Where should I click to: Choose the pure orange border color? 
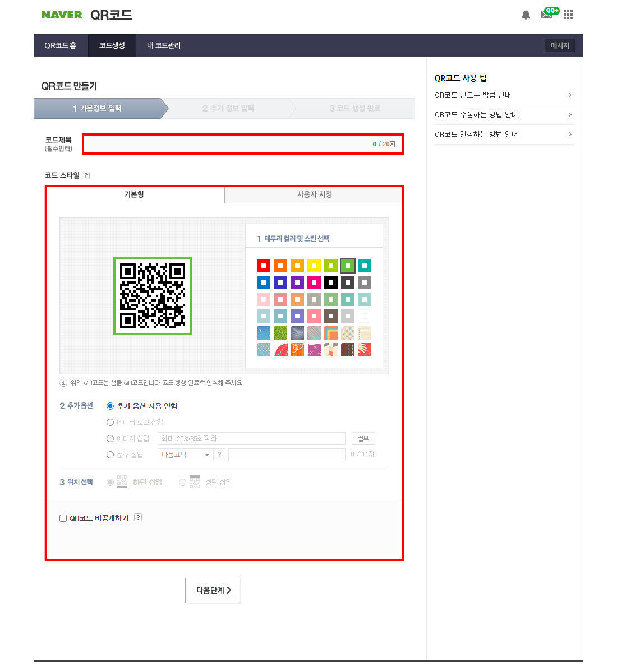(x=280, y=266)
